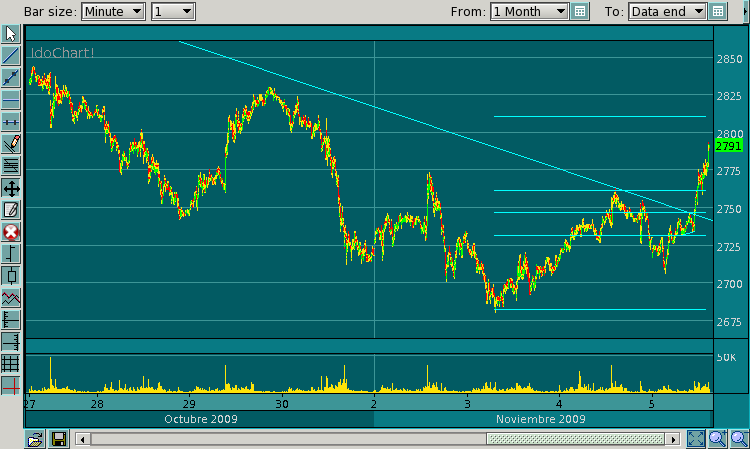The image size is (750, 449).
Task: Select the horizontal line tool
Action: pos(11,100)
